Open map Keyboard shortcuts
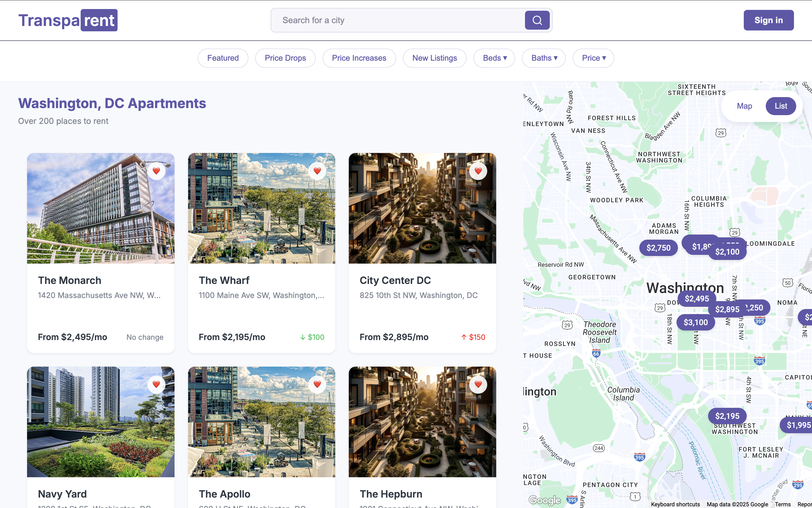812x508 pixels. coord(675,504)
